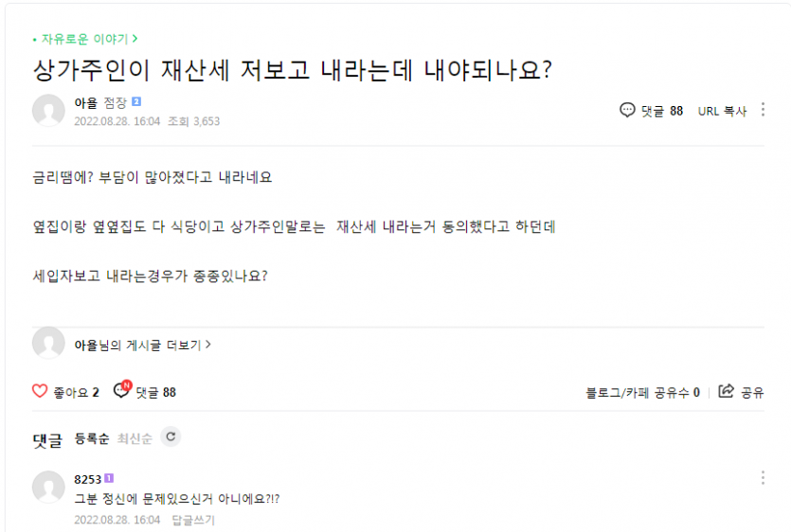Open the post's three-dot options menu
The height and width of the screenshot is (532, 791).
764,110
